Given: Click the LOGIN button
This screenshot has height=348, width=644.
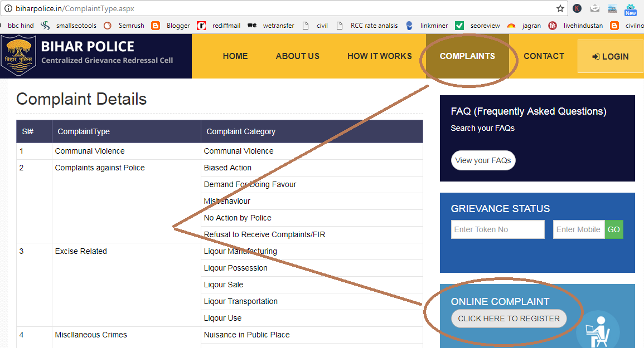Looking at the screenshot, I should coord(610,56).
